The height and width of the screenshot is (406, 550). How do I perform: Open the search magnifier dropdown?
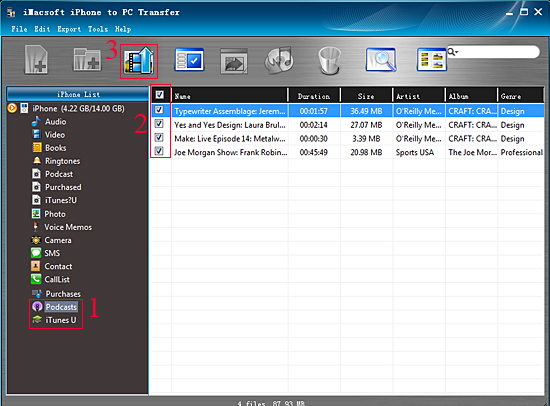tap(453, 52)
